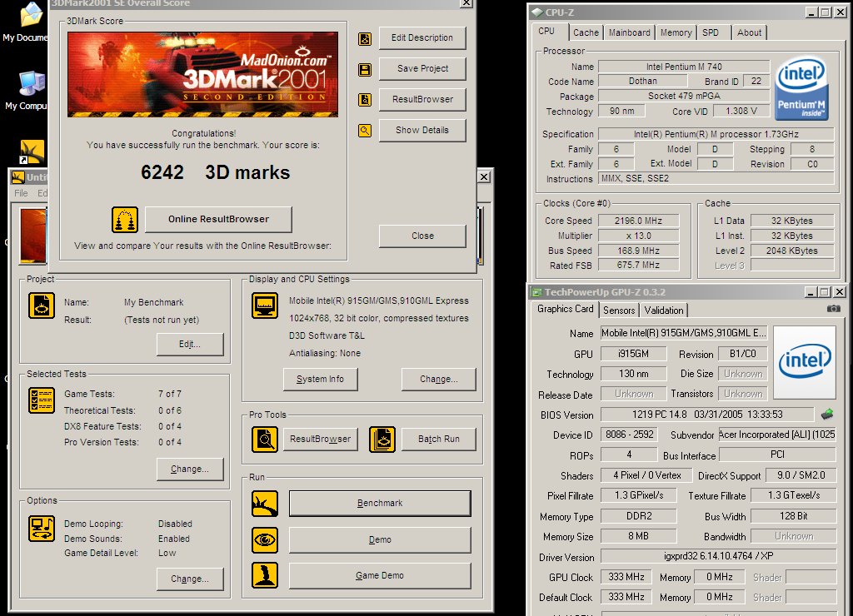Click the Edit Description notepad icon
The image size is (853, 616).
365,39
